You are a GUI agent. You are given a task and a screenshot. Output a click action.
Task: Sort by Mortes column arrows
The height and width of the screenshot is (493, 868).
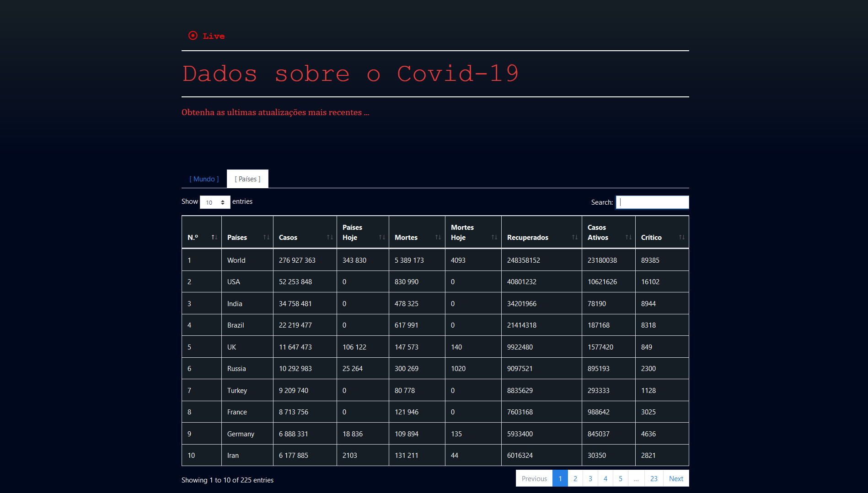[438, 237]
